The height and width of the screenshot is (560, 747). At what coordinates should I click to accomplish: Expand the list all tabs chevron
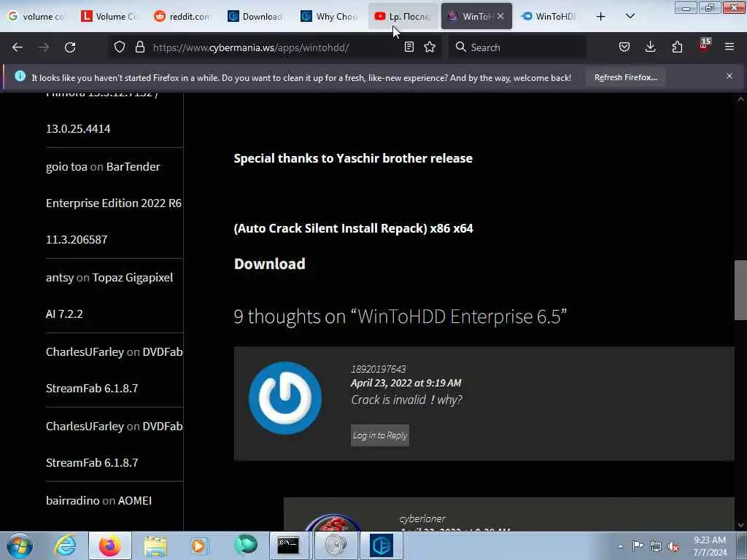(630, 16)
